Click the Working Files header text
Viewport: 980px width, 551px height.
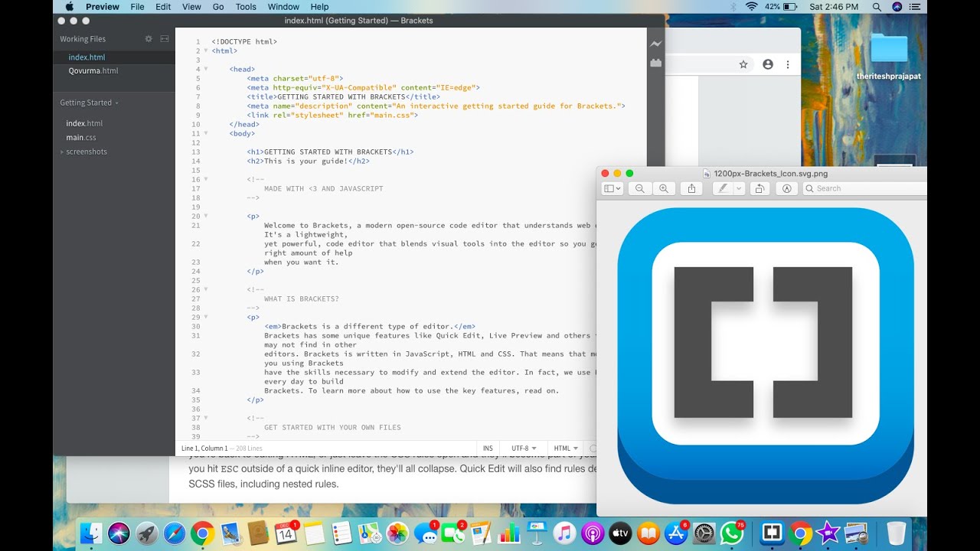pyautogui.click(x=83, y=39)
